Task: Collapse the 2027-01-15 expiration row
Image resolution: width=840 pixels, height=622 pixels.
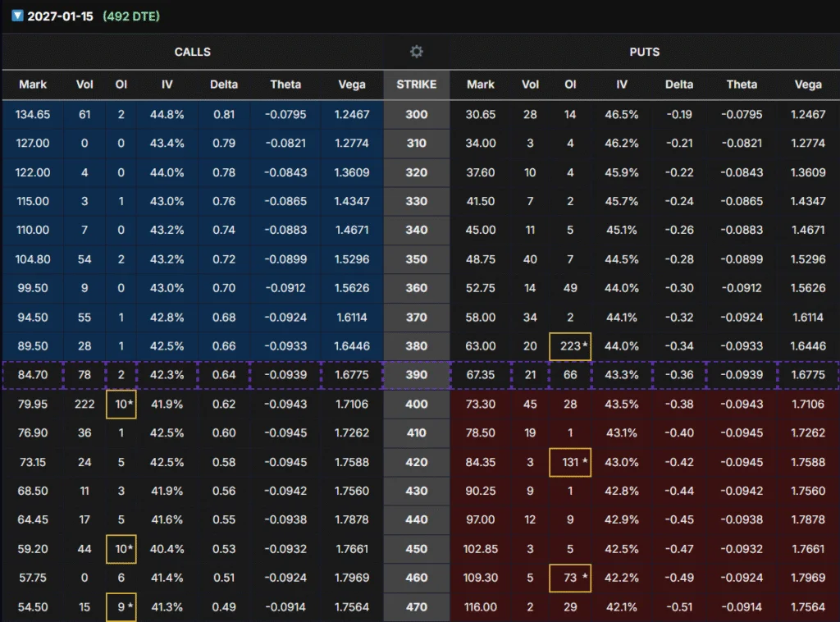Action: tap(17, 16)
